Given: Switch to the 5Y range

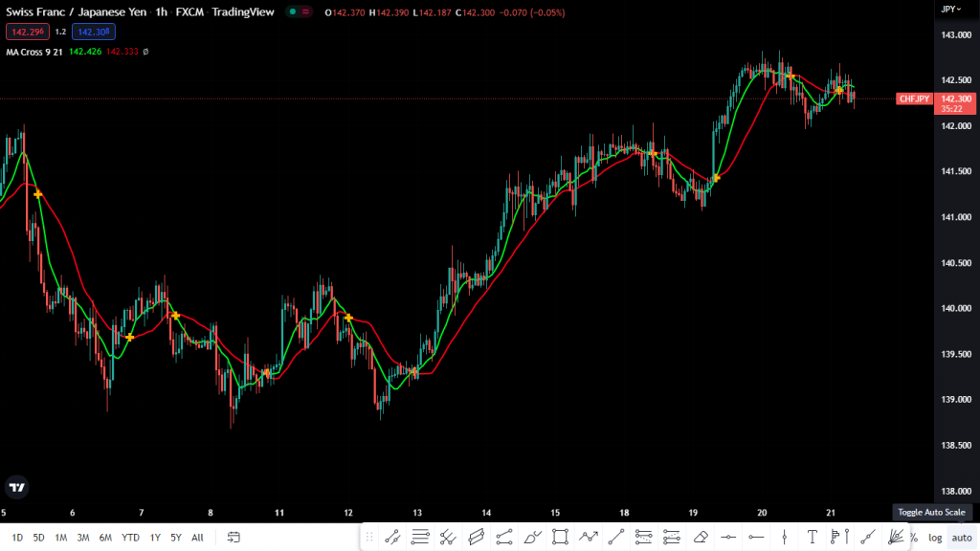Looking at the screenshot, I should coord(176,538).
